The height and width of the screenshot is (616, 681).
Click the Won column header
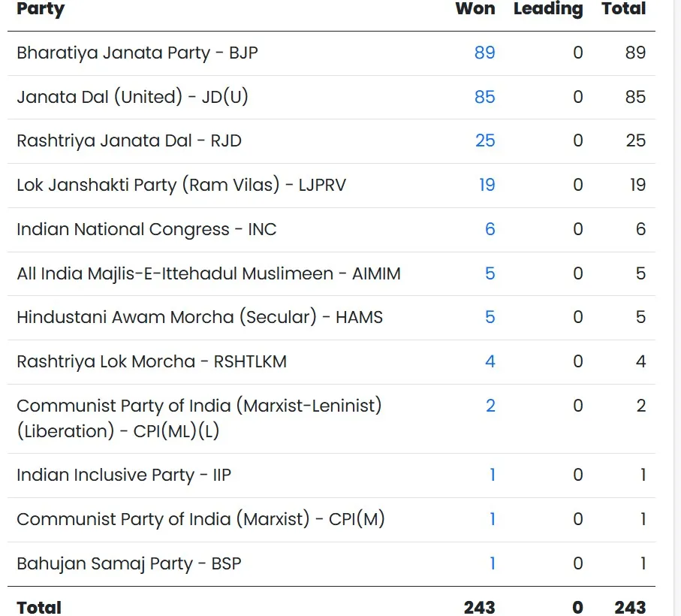click(475, 9)
